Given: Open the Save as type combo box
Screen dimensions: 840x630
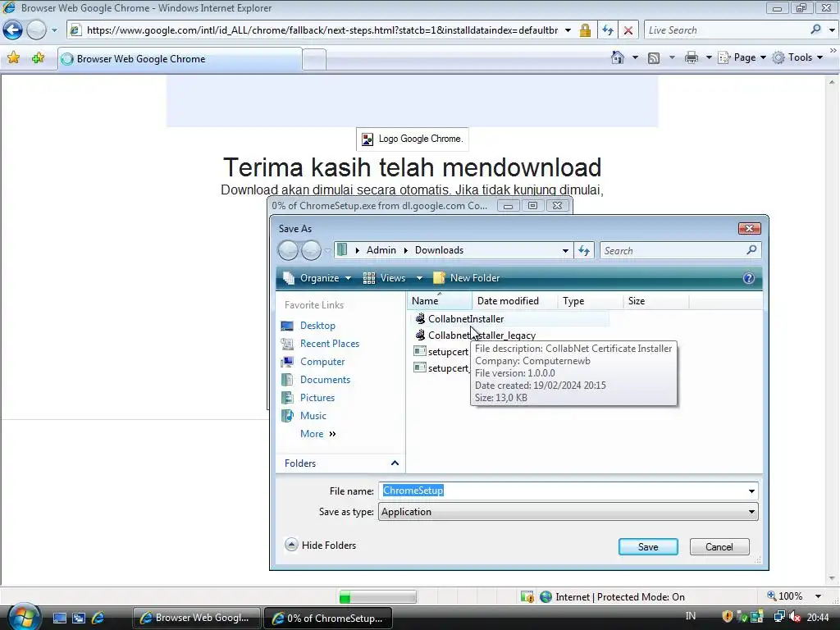Looking at the screenshot, I should click(568, 512).
